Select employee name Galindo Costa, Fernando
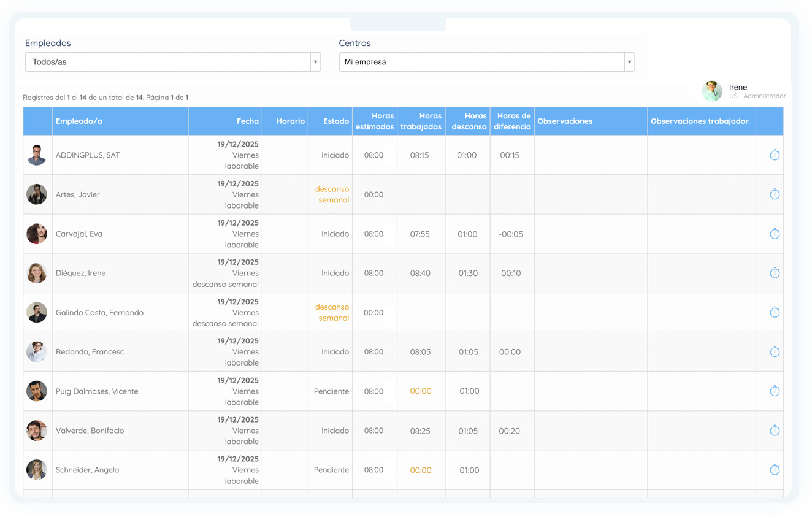Screen dimensions: 812x517 [99, 312]
